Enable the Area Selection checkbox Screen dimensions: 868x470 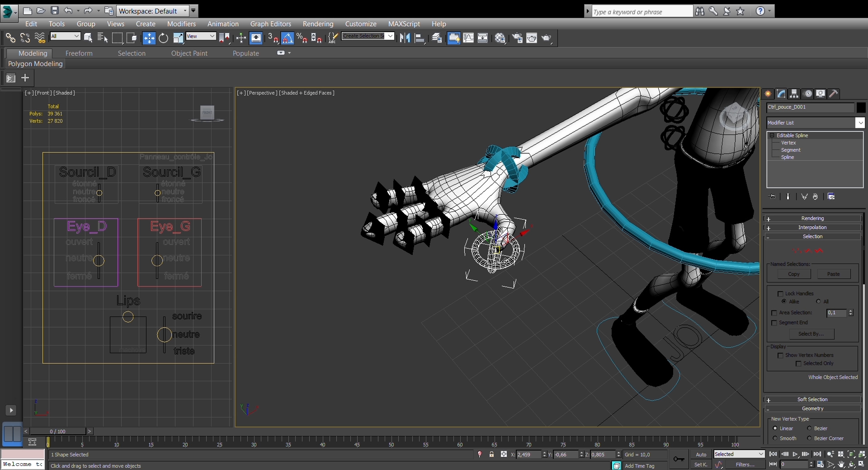(x=774, y=313)
